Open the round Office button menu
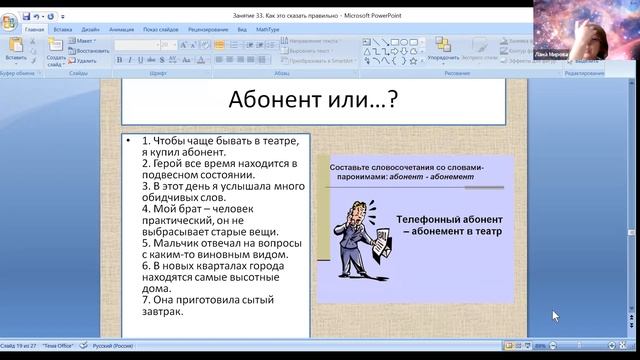This screenshot has width=640, height=360. point(9,21)
